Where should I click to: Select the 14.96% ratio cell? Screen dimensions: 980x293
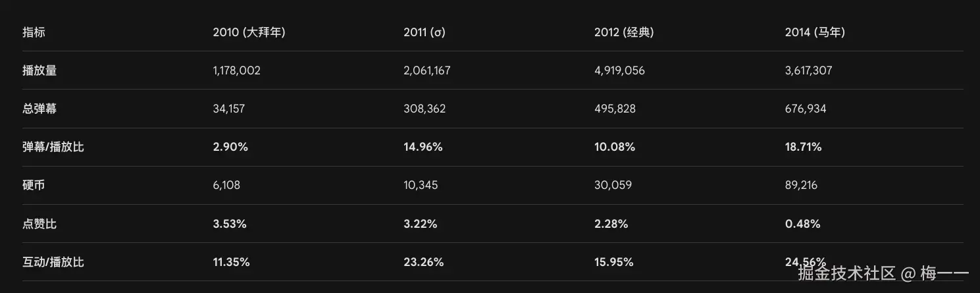pos(423,147)
